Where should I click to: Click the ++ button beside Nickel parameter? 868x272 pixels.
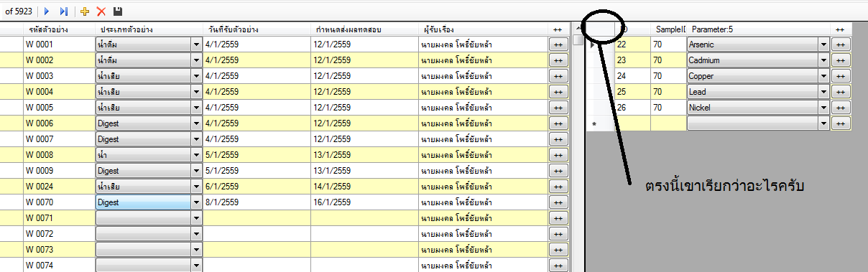tap(841, 107)
